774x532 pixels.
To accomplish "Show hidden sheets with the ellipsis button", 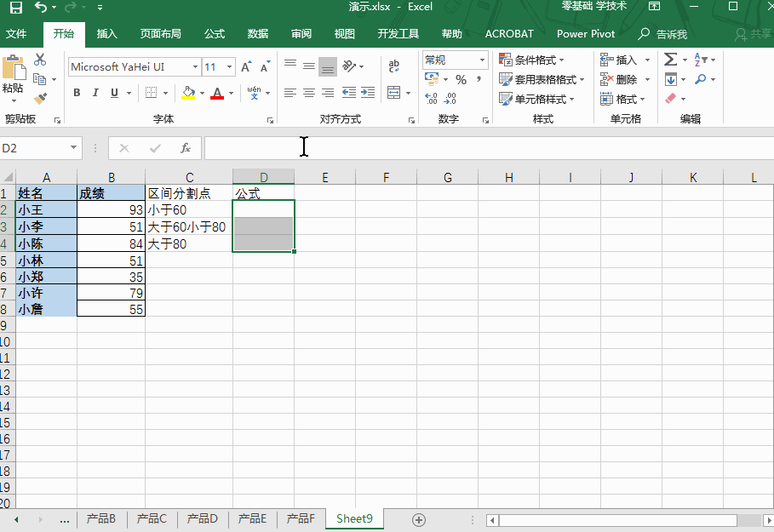I will coord(64,520).
